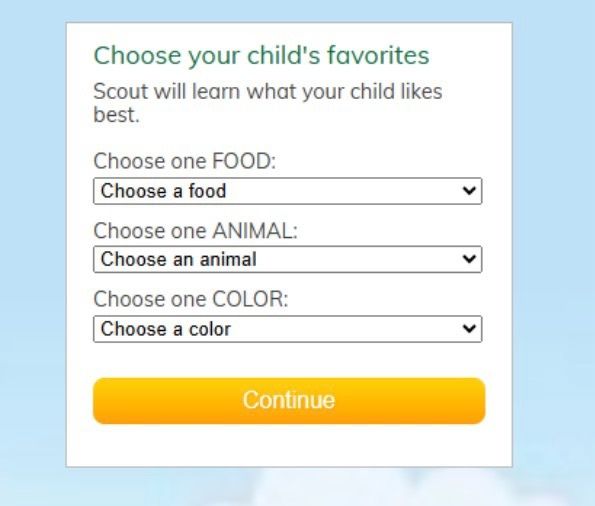This screenshot has height=506, width=595.
Task: Click the chevron arrow on the color selector
Action: [x=469, y=328]
